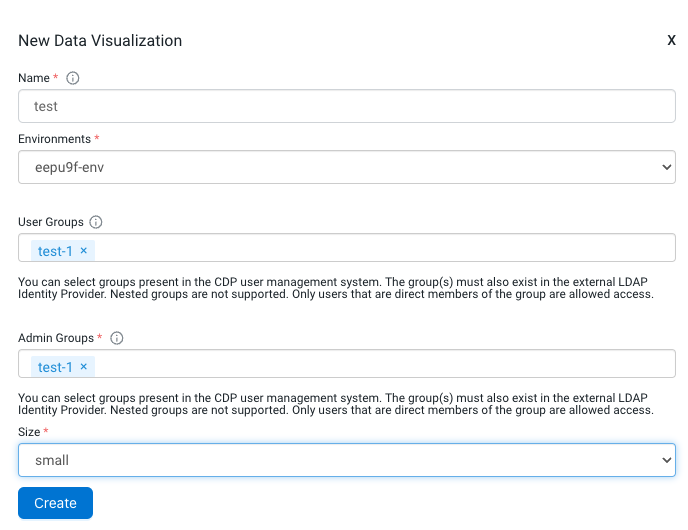The width and height of the screenshot is (688, 530).
Task: Click the Size field label
Action: tap(29, 431)
